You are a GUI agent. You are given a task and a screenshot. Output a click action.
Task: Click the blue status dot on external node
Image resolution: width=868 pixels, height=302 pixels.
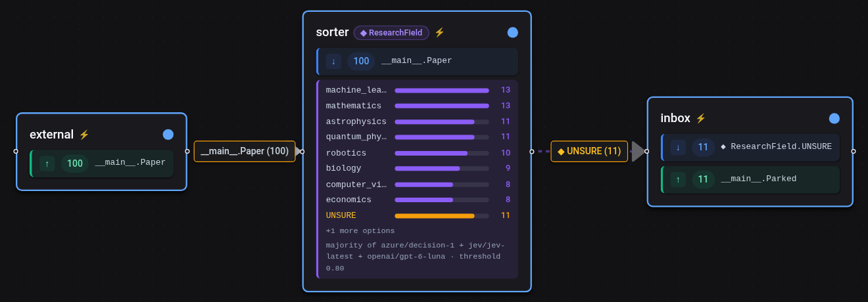point(168,135)
